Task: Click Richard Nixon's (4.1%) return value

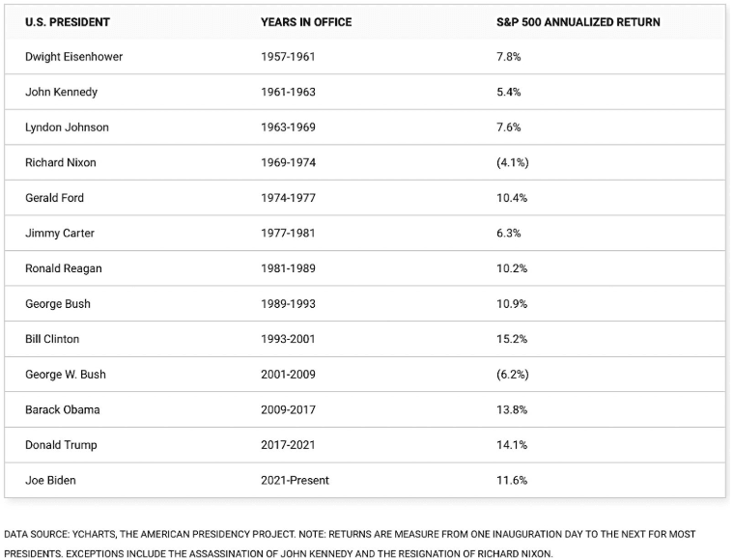Action: click(x=513, y=162)
